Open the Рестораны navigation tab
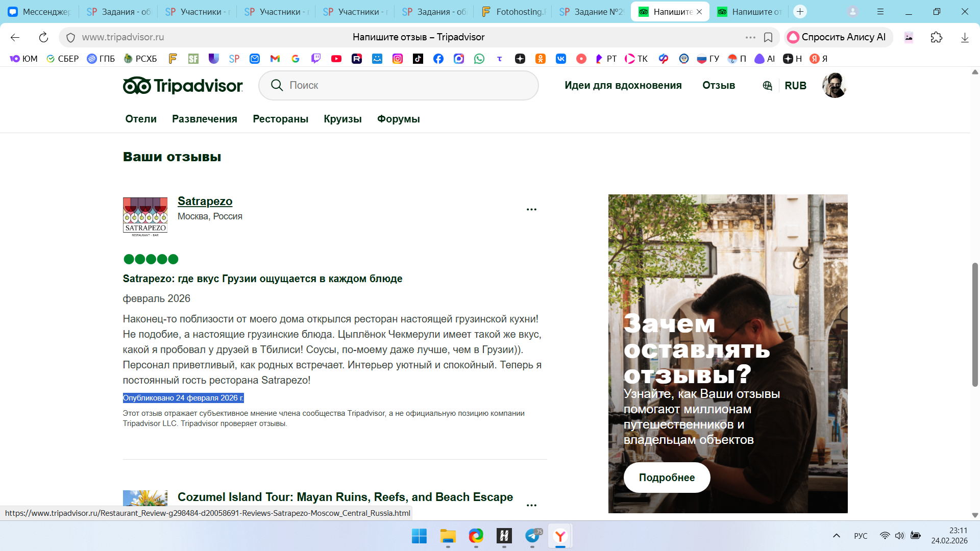The image size is (980, 551). click(280, 119)
